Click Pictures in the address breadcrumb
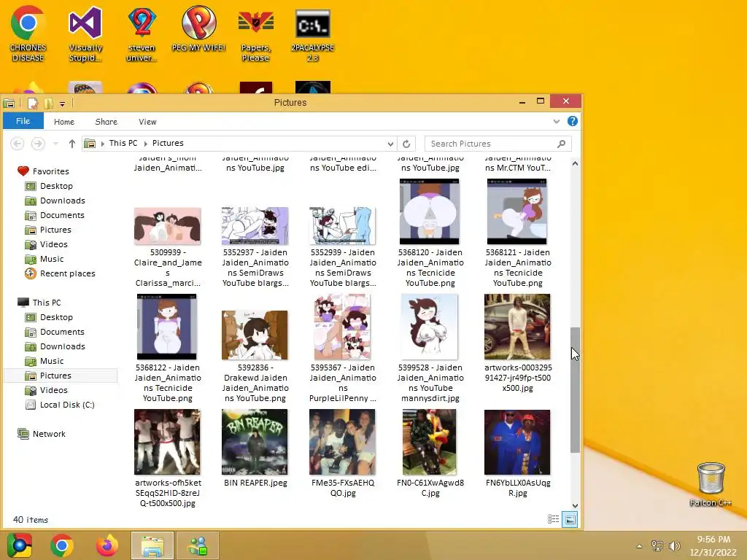This screenshot has height=560, width=747. 168,144
